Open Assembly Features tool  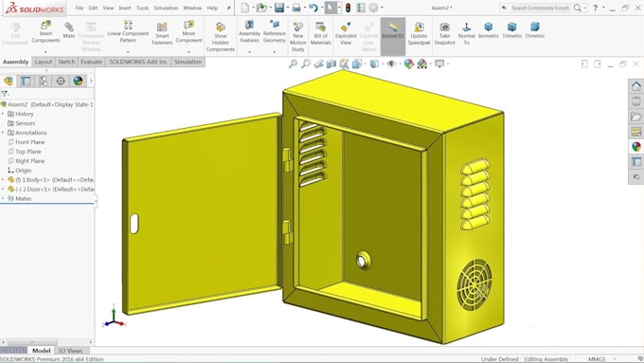[x=249, y=31]
